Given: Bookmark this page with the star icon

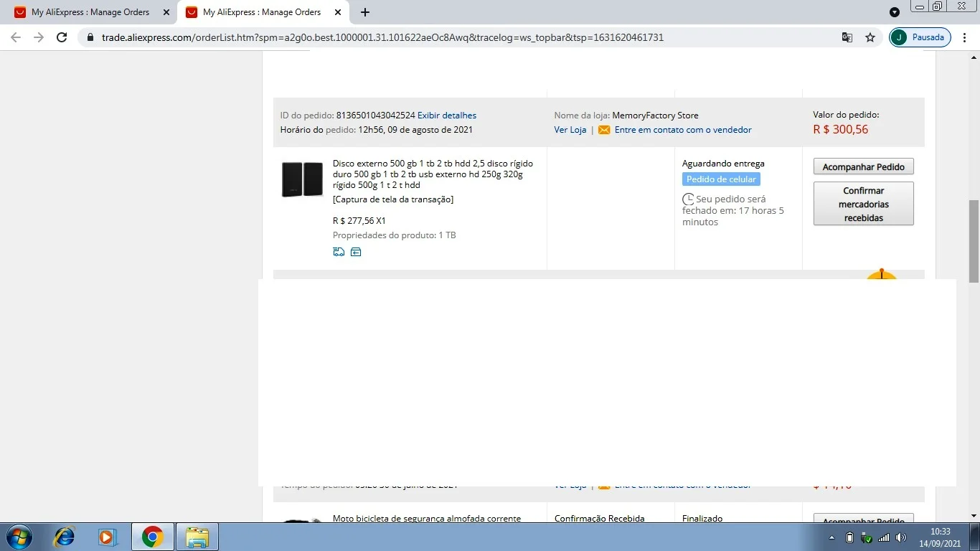Looking at the screenshot, I should [x=870, y=37].
